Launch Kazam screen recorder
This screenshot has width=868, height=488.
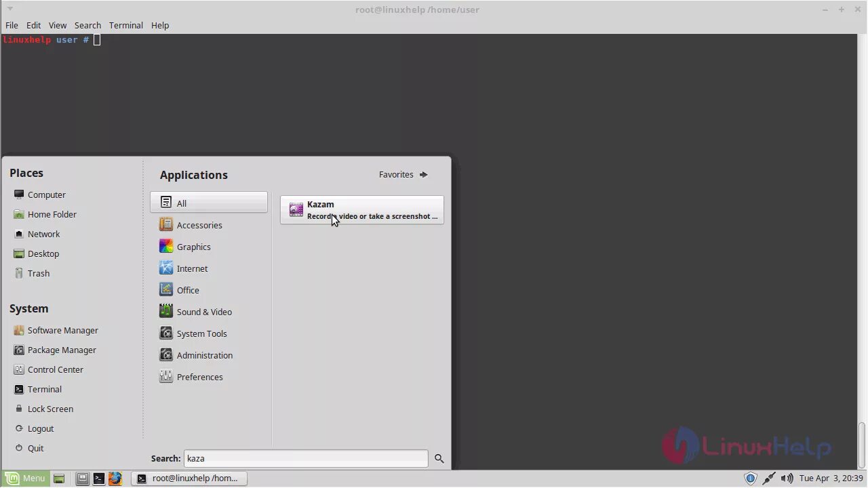(x=361, y=209)
